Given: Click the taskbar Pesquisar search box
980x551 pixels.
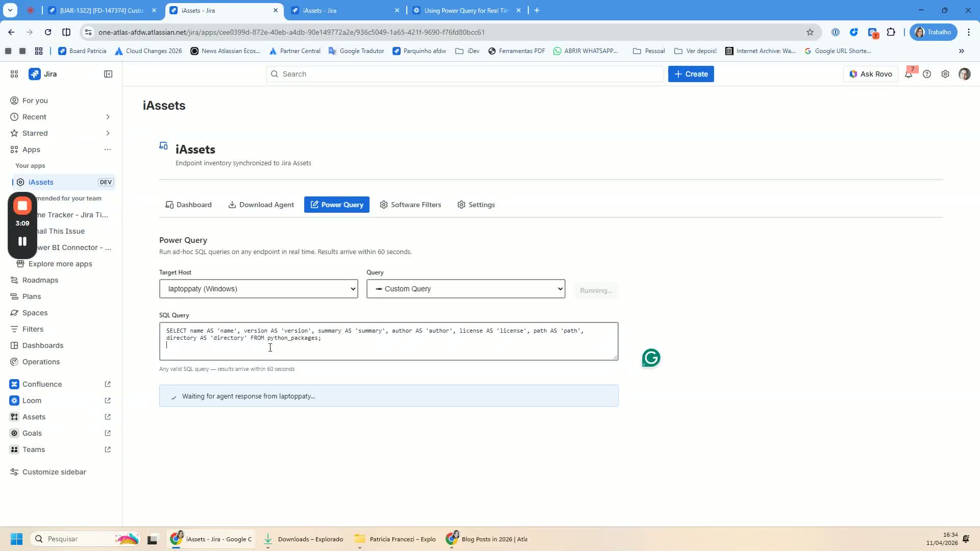Looking at the screenshot, I should click(x=86, y=539).
